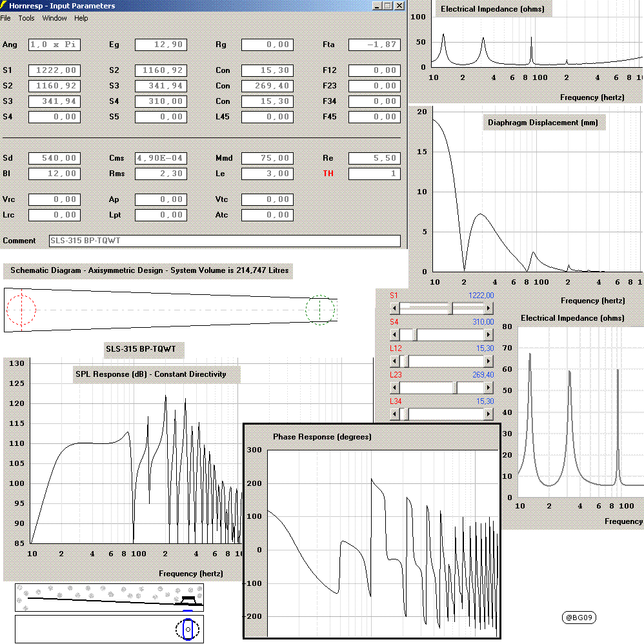
Task: Click the L23 slider right arrow
Action: tap(488, 387)
